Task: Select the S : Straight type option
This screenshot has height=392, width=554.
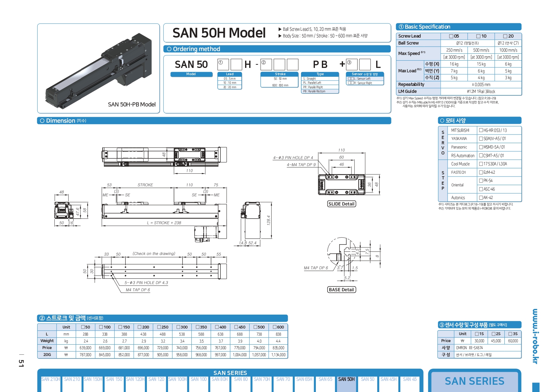Action: pyautogui.click(x=320, y=79)
